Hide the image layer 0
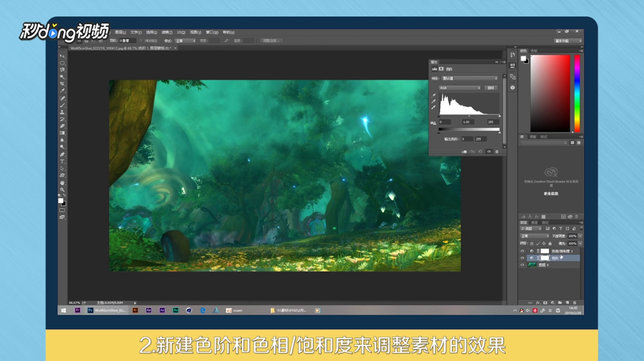Image resolution: width=644 pixels, height=361 pixels. 522,265
